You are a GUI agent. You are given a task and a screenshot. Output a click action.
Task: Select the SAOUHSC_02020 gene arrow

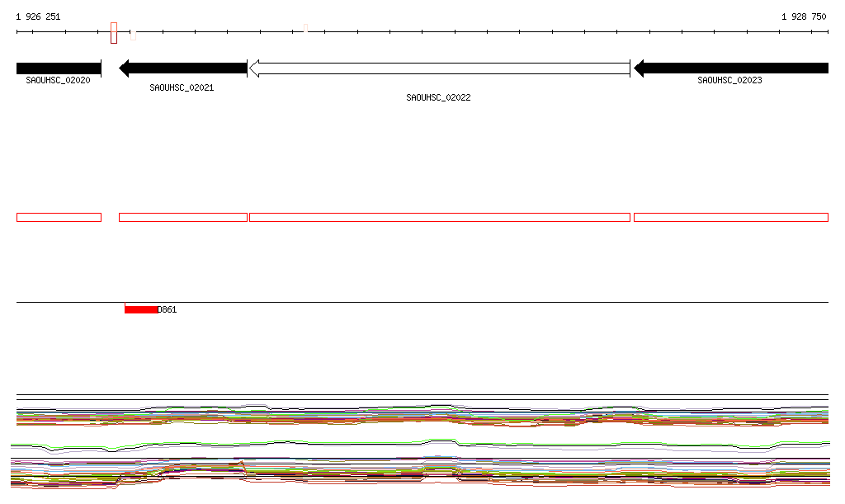[59, 68]
